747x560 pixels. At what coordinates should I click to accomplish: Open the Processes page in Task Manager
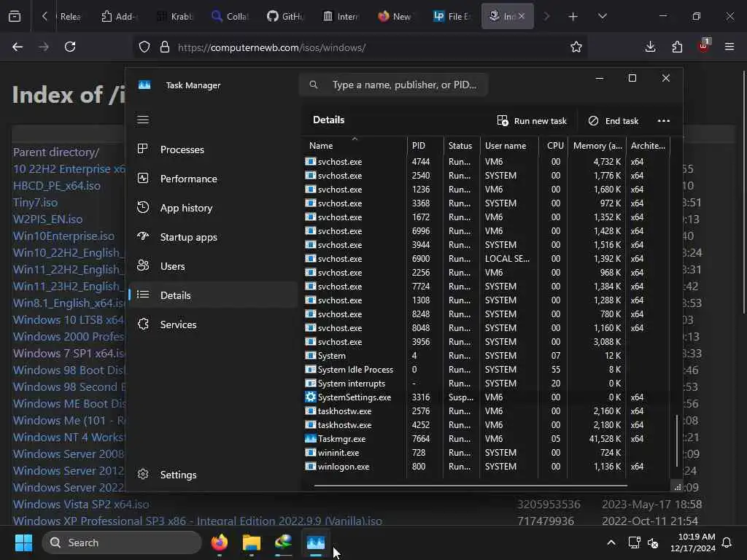[213, 149]
